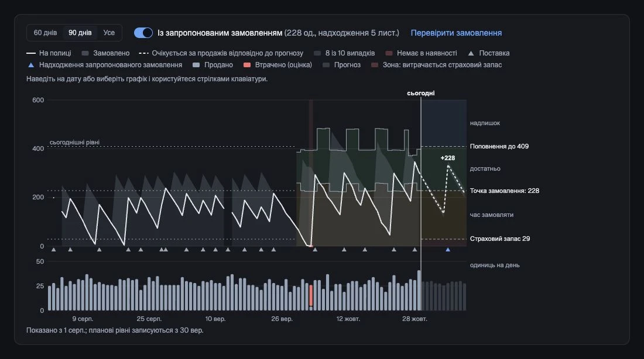Click the сьогодні marker label above the chart
This screenshot has height=359, width=644.
pyautogui.click(x=420, y=93)
